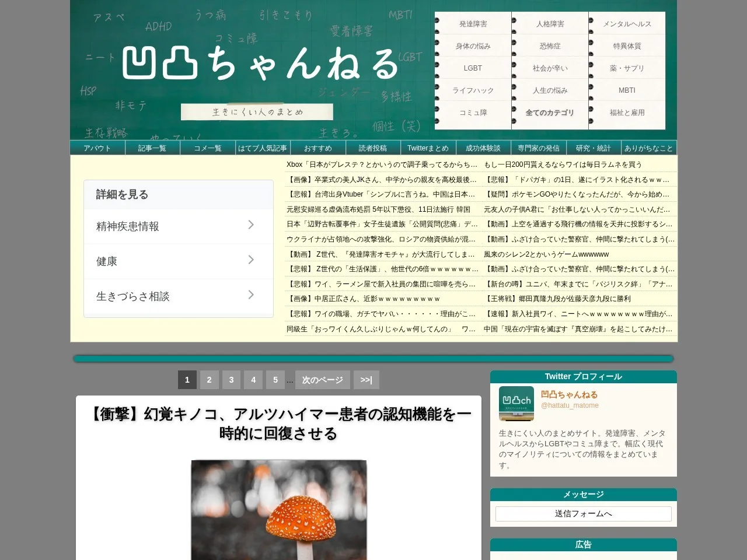747x560 pixels.
Task: Go to アバウト in the nav bar
Action: 97,148
